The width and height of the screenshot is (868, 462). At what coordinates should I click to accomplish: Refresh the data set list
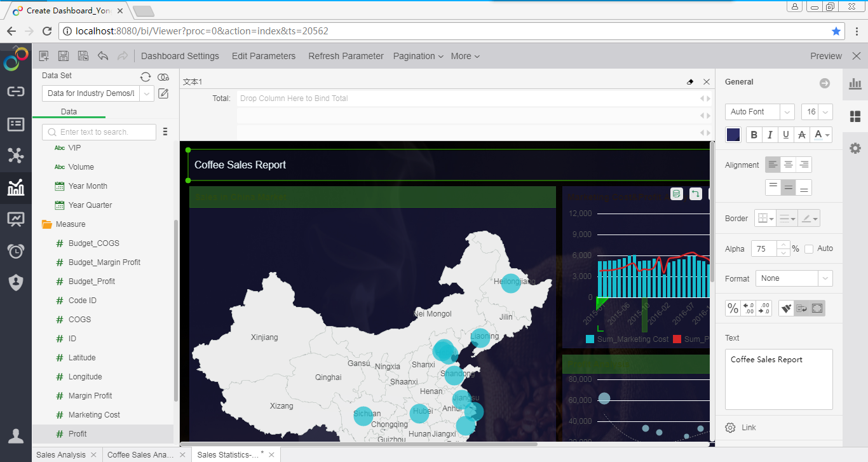(x=146, y=77)
